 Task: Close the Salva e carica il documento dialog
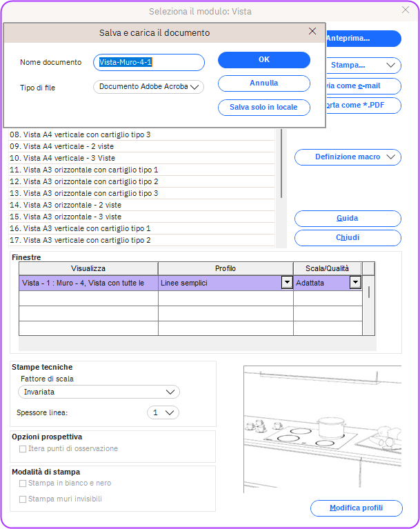pos(312,32)
